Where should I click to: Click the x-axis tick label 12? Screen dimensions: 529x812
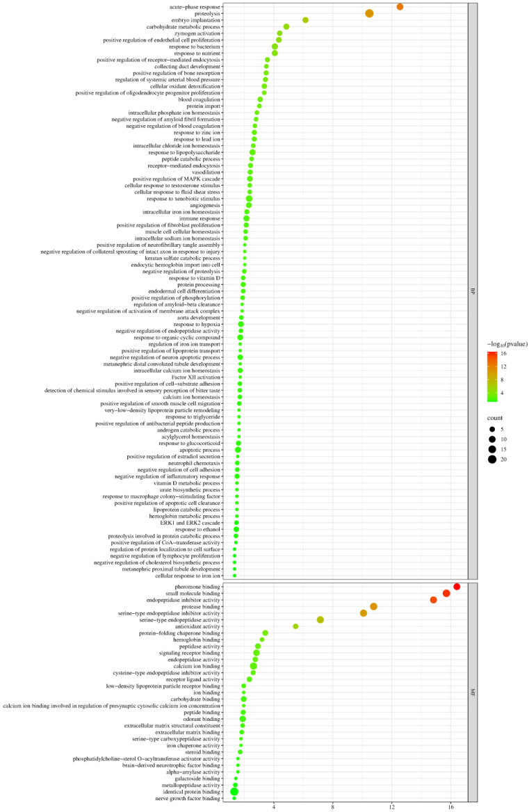[392, 806]
